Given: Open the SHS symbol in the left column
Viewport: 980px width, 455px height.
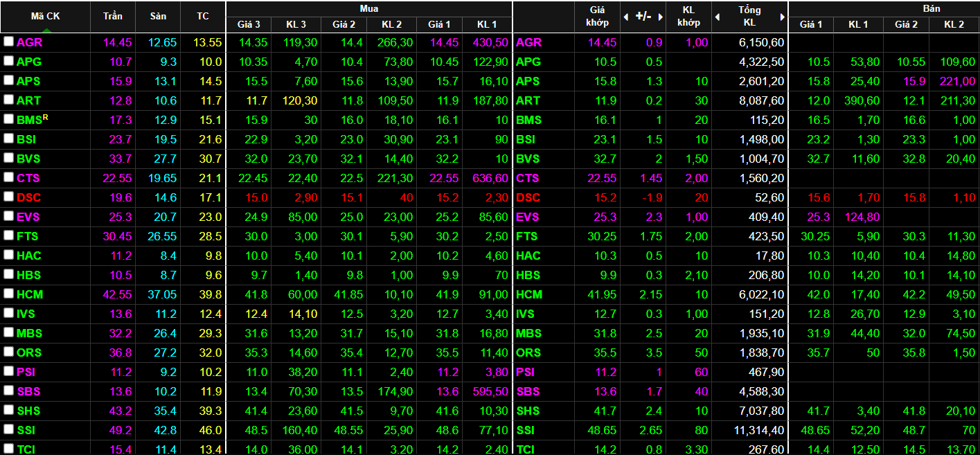Looking at the screenshot, I should [x=28, y=411].
